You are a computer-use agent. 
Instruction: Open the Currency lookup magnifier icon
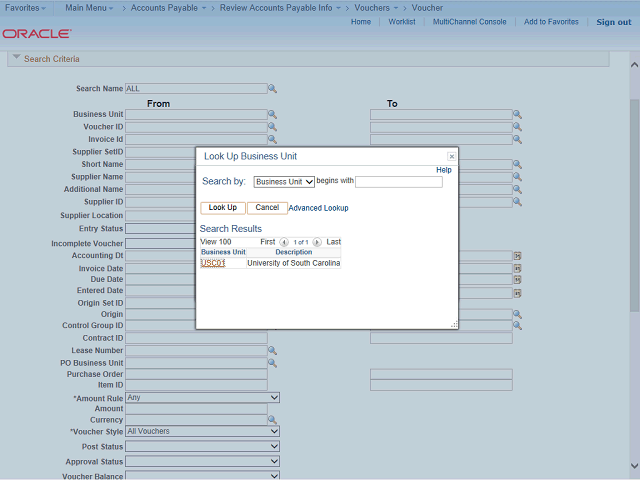point(272,420)
